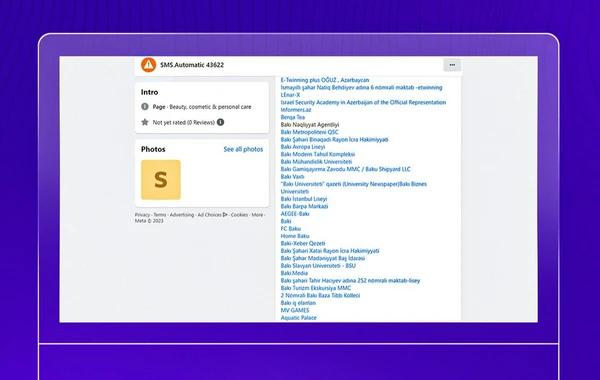
Task: Click the FC Baku link
Action: pos(291,228)
